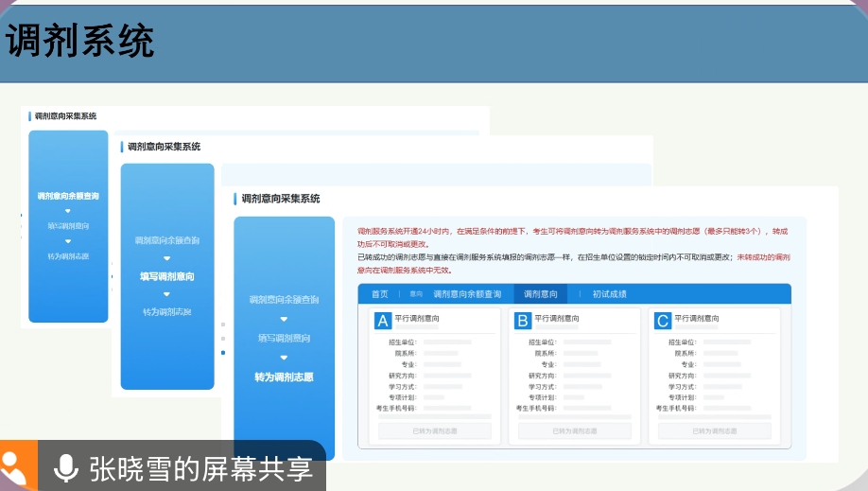Click highlighted 填写调剂意向 step in the middle panel
The height and width of the screenshot is (491, 868).
pyautogui.click(x=166, y=276)
